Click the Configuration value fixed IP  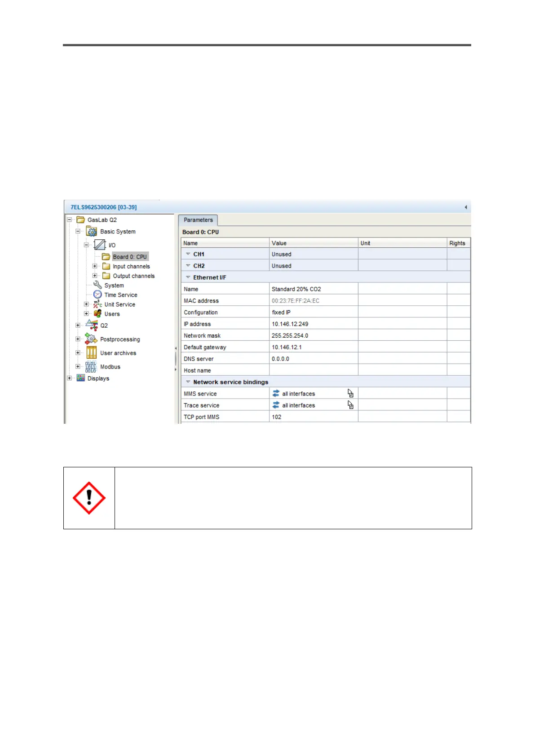pyautogui.click(x=314, y=312)
